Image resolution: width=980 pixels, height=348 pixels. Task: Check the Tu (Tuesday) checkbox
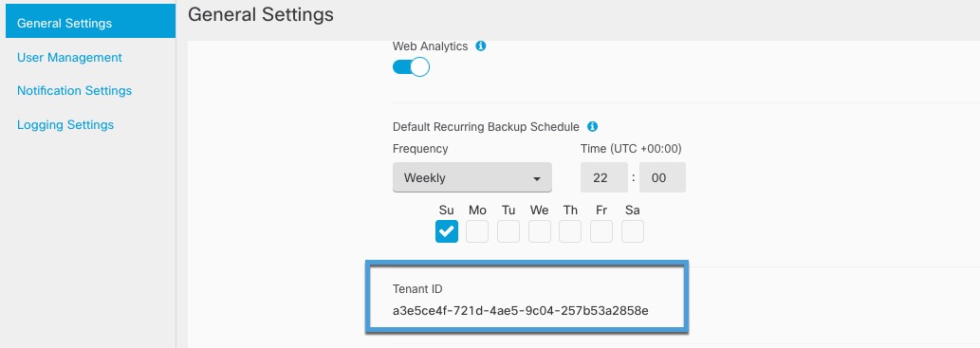508,231
